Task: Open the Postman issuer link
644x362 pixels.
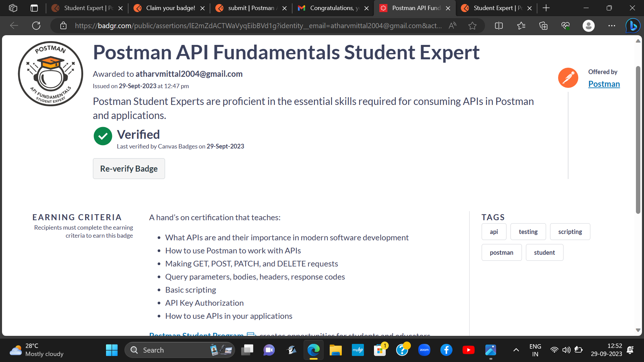Action: click(x=604, y=84)
